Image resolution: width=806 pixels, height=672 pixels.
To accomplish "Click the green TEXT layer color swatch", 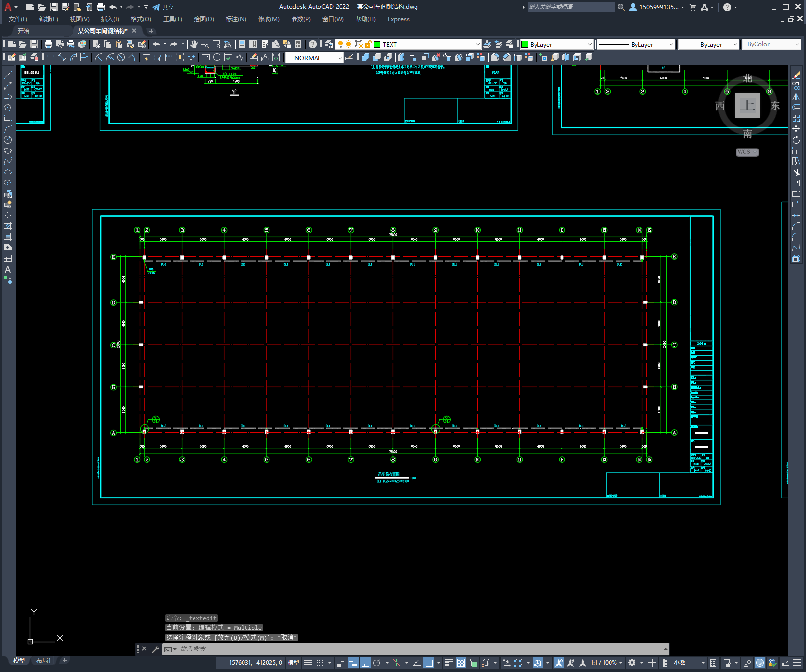I will (x=377, y=44).
